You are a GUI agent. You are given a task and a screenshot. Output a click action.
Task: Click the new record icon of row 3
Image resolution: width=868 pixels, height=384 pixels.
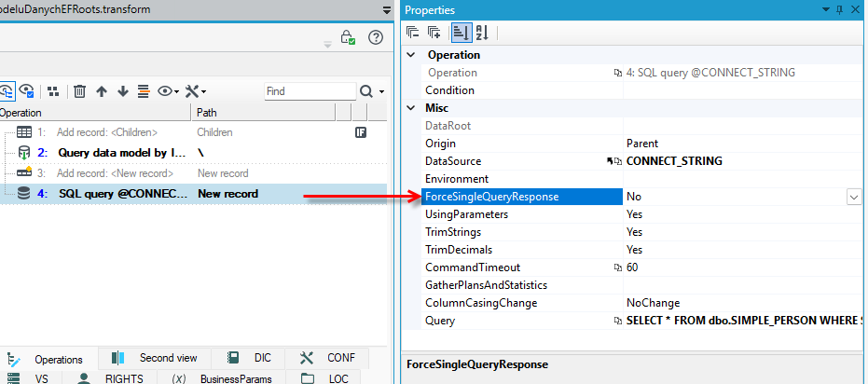[x=24, y=172]
